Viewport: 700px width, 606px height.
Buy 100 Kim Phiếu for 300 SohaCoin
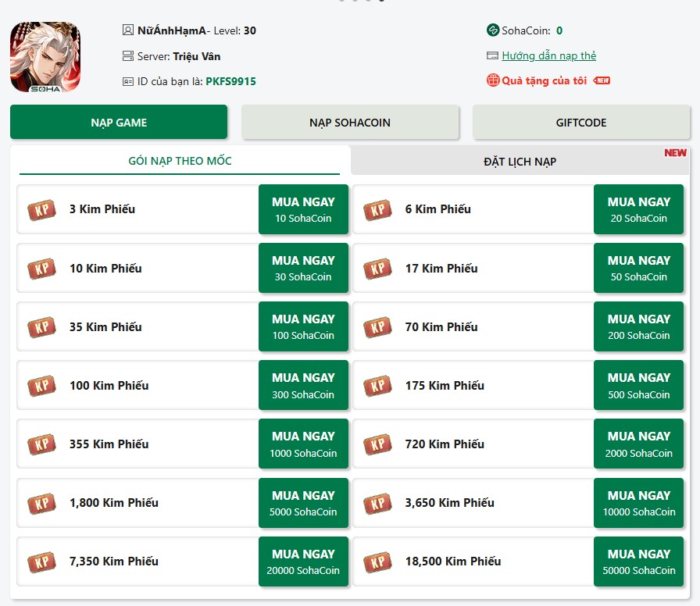pos(303,385)
